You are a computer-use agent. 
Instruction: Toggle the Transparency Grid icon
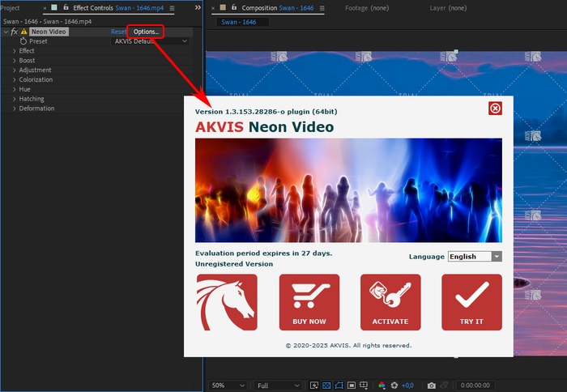[x=326, y=386]
